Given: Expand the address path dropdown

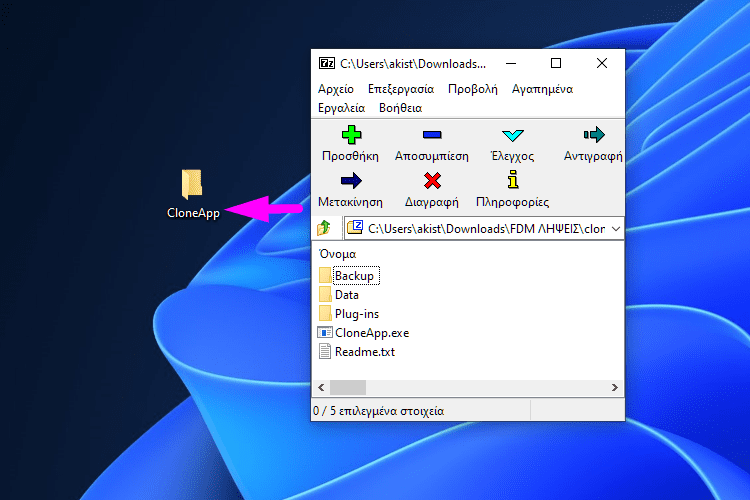Looking at the screenshot, I should point(615,229).
